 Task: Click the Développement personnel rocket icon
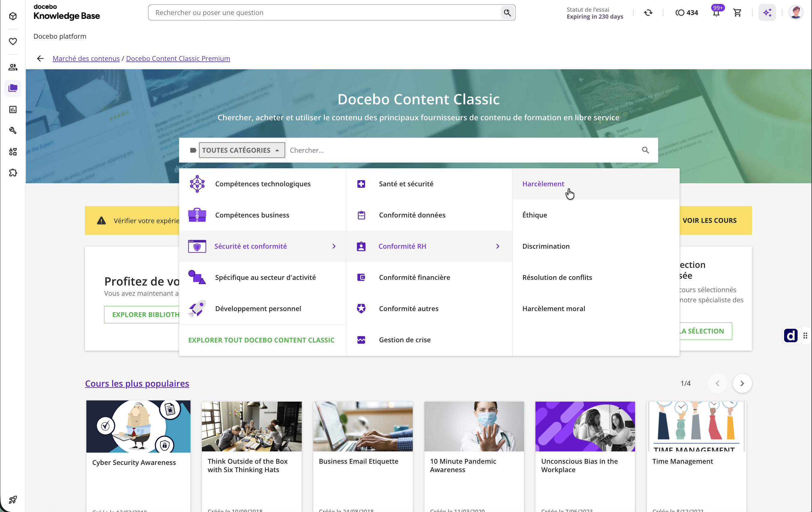pyautogui.click(x=197, y=309)
